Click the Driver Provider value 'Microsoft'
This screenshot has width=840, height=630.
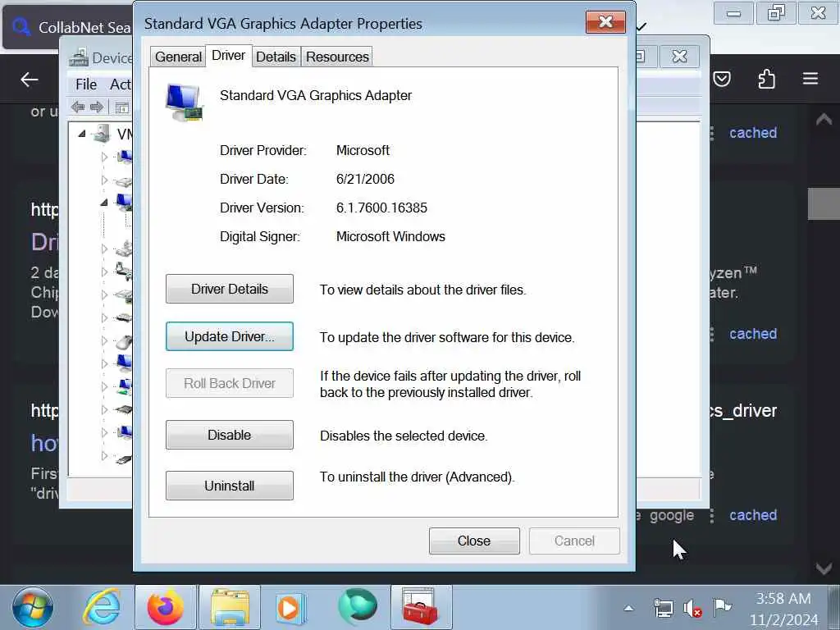click(363, 150)
